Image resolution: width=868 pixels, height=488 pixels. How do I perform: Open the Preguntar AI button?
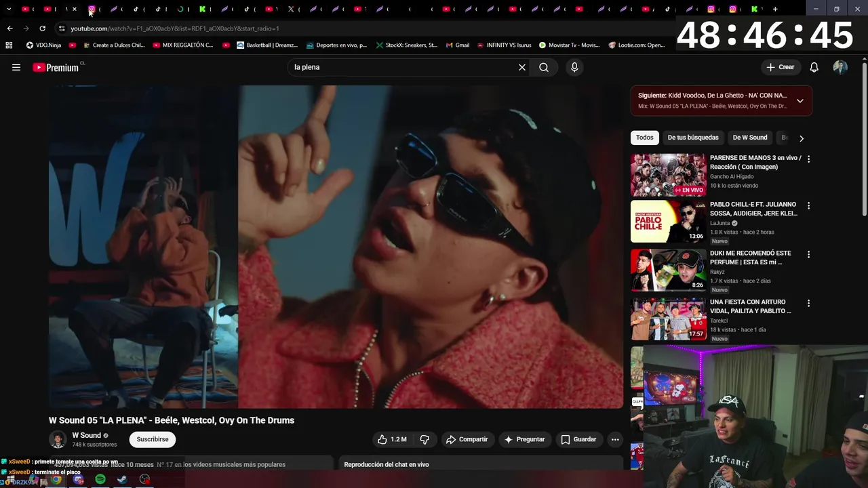(x=524, y=439)
